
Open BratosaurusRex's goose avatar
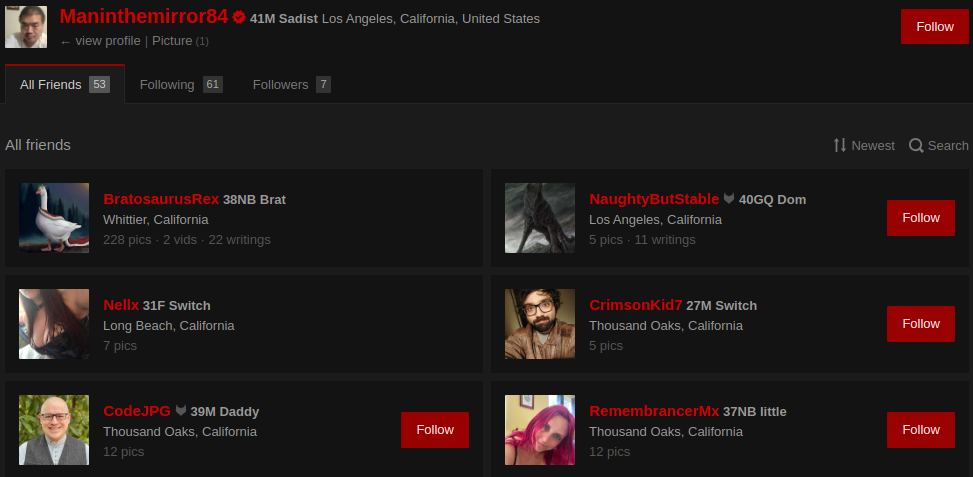pos(54,218)
